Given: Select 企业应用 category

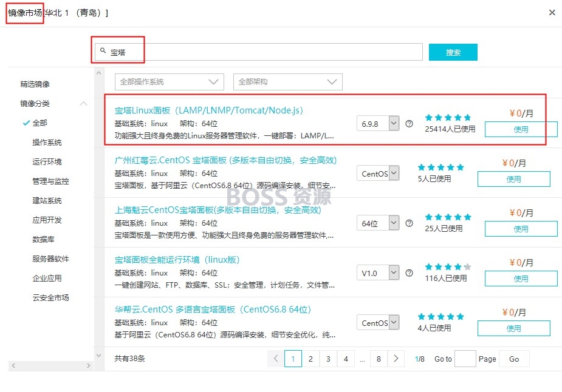Looking at the screenshot, I should pyautogui.click(x=47, y=278).
